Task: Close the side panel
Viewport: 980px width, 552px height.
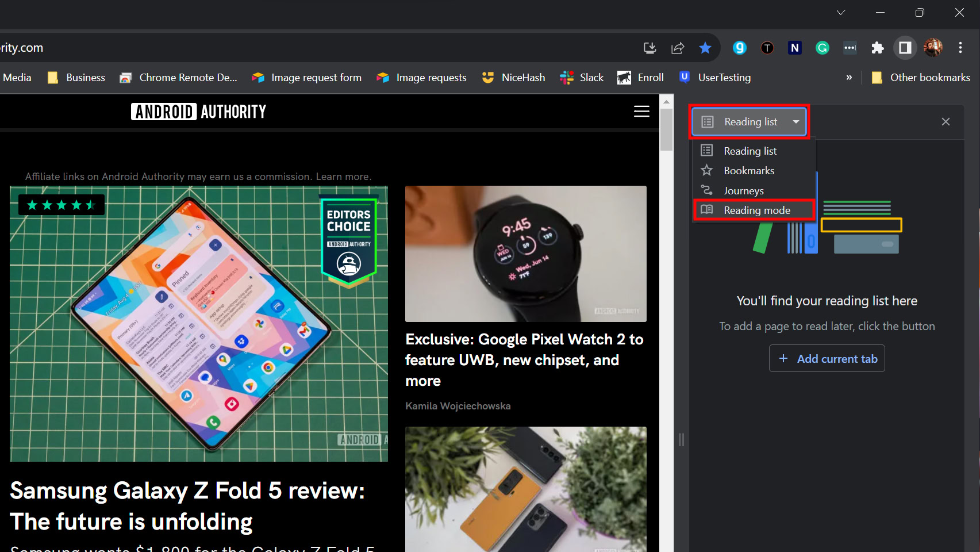Action: (x=946, y=122)
